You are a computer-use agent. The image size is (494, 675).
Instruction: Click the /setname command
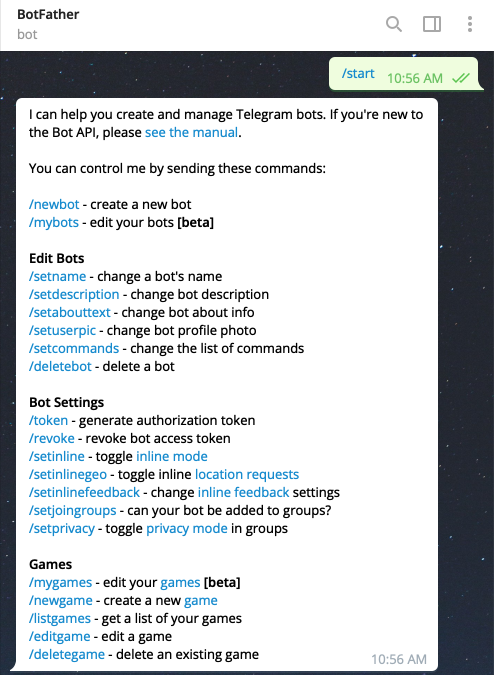[x=58, y=276]
